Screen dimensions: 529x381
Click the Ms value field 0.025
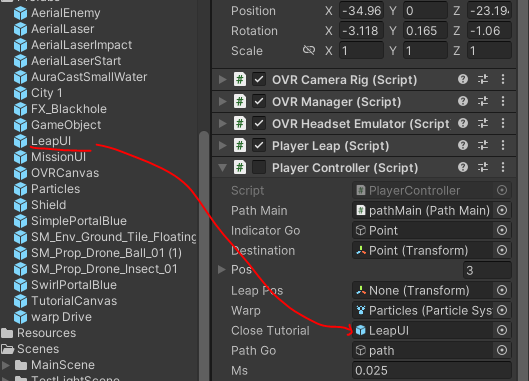point(432,371)
